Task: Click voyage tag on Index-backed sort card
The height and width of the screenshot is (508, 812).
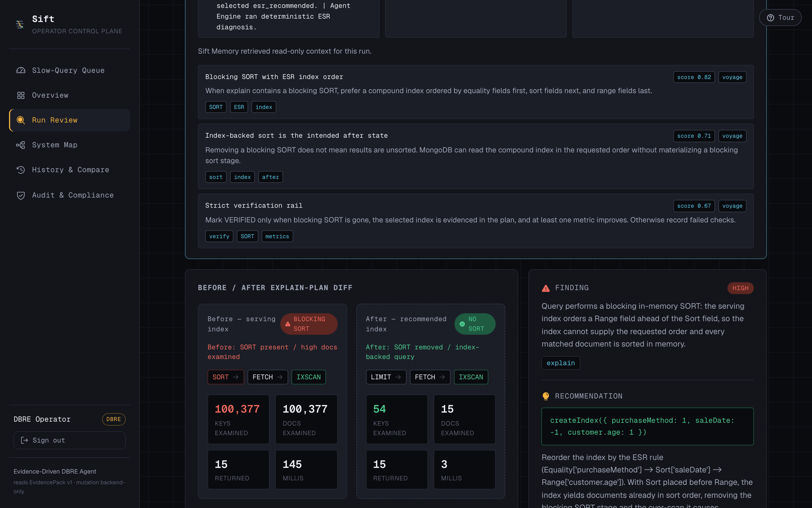Action: [x=732, y=136]
